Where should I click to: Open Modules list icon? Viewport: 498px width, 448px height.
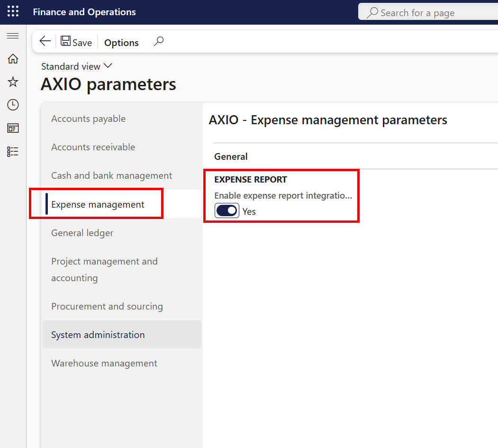tap(13, 151)
